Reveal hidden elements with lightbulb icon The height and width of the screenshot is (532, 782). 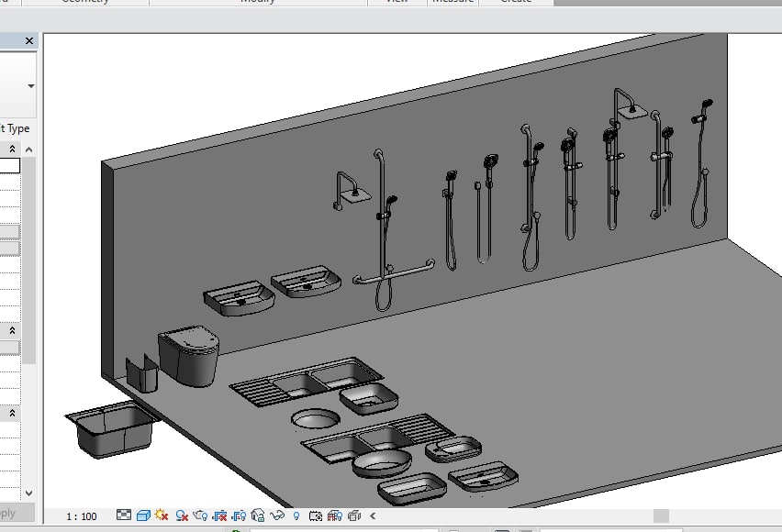[x=296, y=515]
